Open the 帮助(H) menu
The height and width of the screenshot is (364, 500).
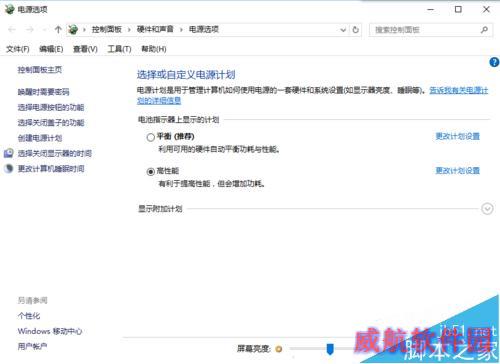(x=154, y=49)
